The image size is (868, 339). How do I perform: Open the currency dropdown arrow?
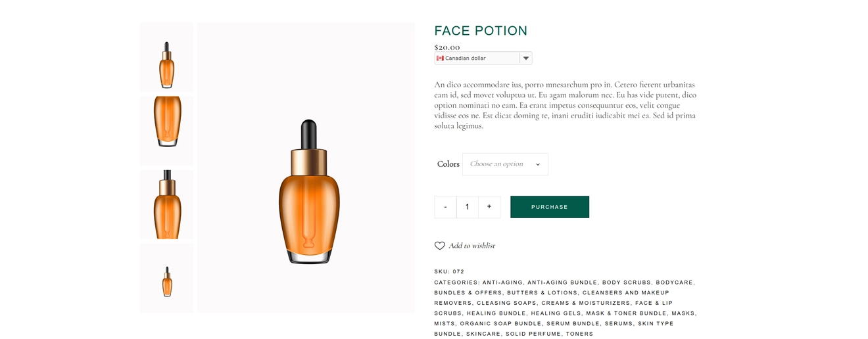(x=525, y=58)
